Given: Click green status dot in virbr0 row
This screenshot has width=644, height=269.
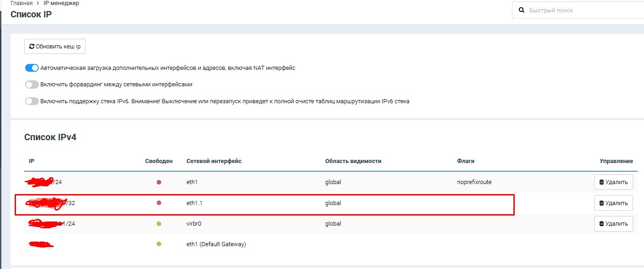Looking at the screenshot, I should pos(159,224).
